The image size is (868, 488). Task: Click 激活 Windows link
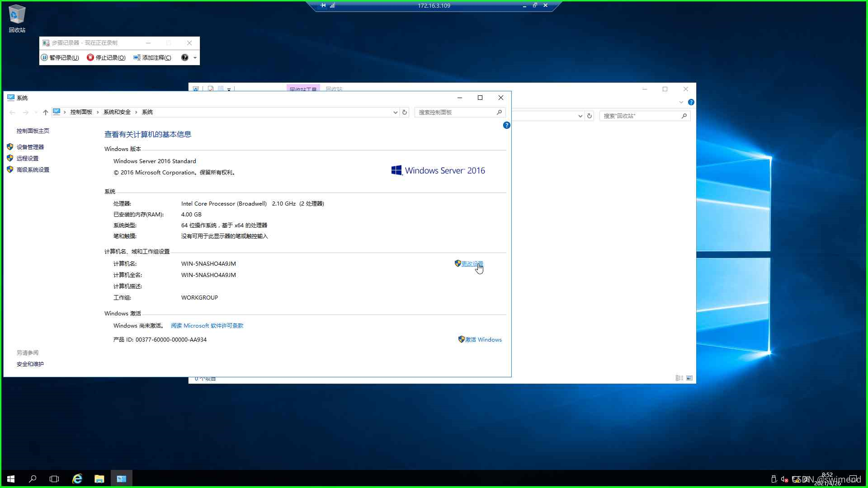click(483, 340)
